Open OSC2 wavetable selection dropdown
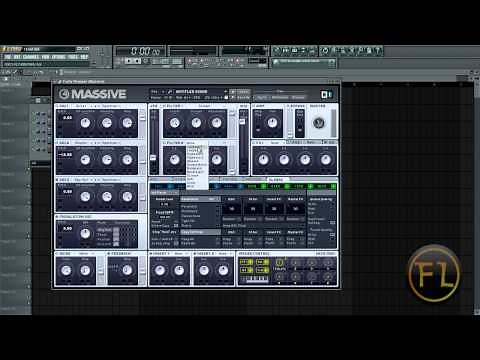The width and height of the screenshot is (480, 360). point(83,143)
